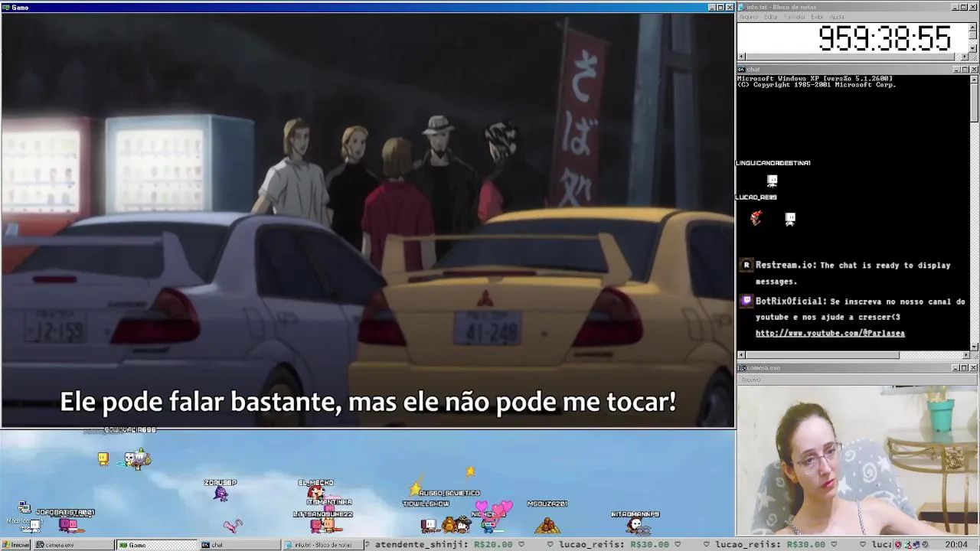
Task: Click the camera.exe title bar icon
Action: [x=742, y=368]
